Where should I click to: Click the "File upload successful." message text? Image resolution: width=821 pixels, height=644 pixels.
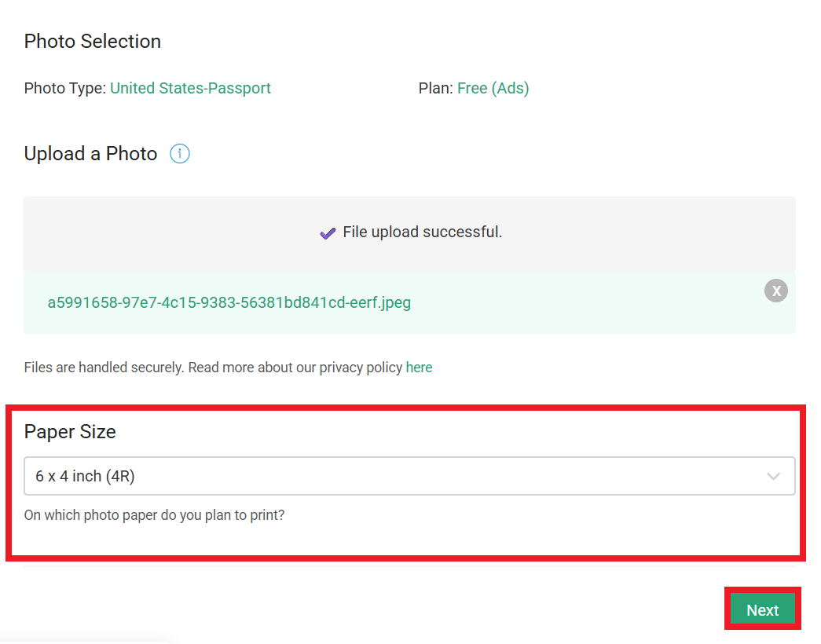tap(422, 232)
